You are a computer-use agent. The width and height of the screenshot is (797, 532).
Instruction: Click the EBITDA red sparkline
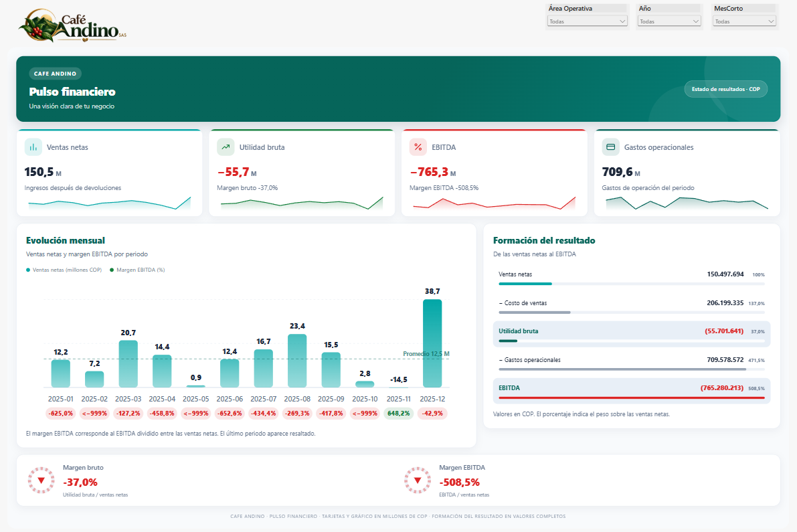(x=494, y=203)
